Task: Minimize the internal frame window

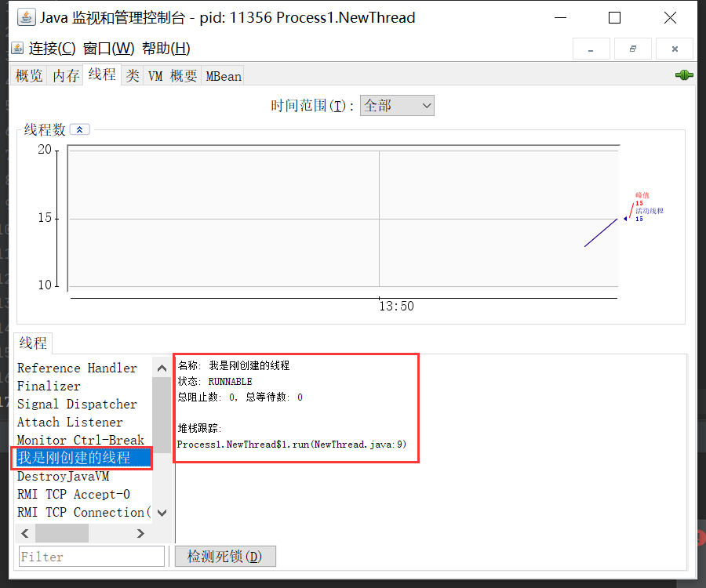Action: [591, 49]
